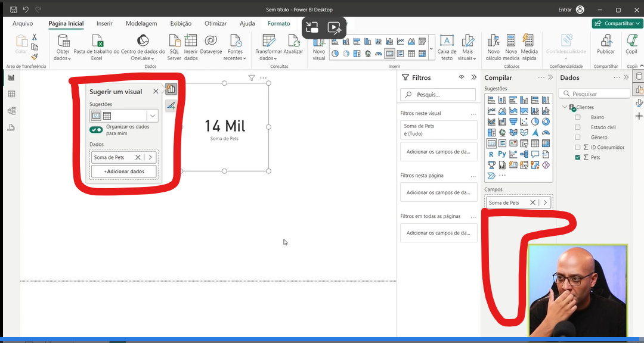Screen dimensions: 644x343
Task: Open the Sugestões dropdown in Sugerir um visual
Action: 153,116
